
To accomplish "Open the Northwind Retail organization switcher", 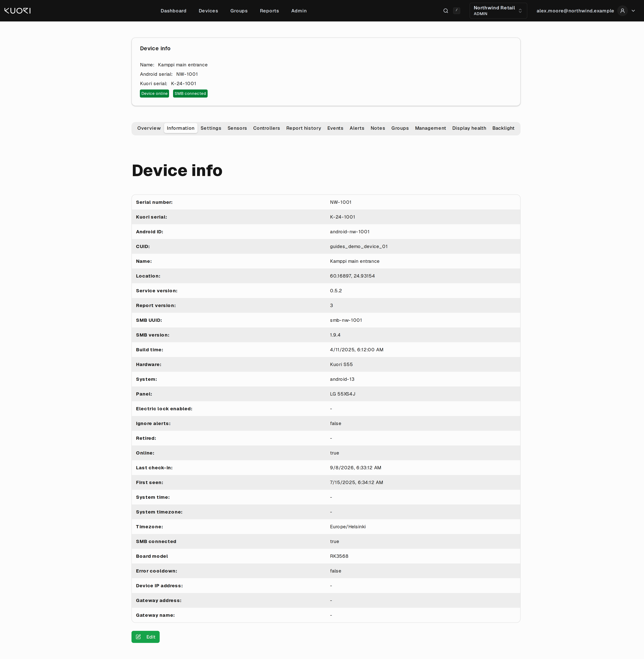I will pos(498,11).
